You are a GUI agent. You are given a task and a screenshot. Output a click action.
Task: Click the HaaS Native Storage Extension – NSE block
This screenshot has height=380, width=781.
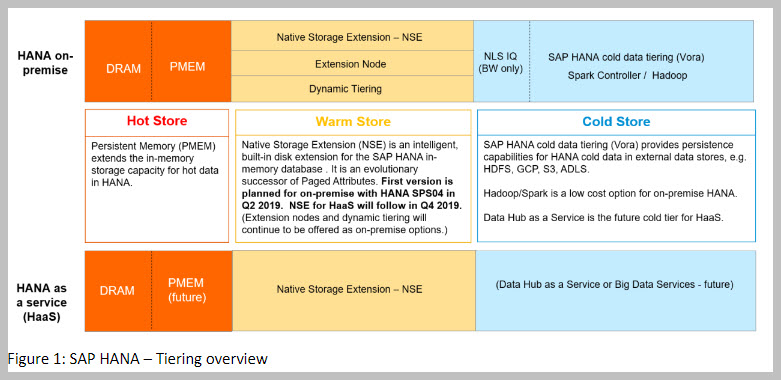tap(354, 290)
